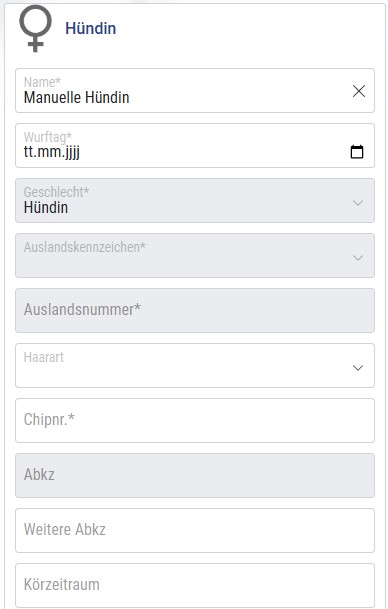Expand the Auslandskennzeichen dropdown chevron

pos(358,258)
